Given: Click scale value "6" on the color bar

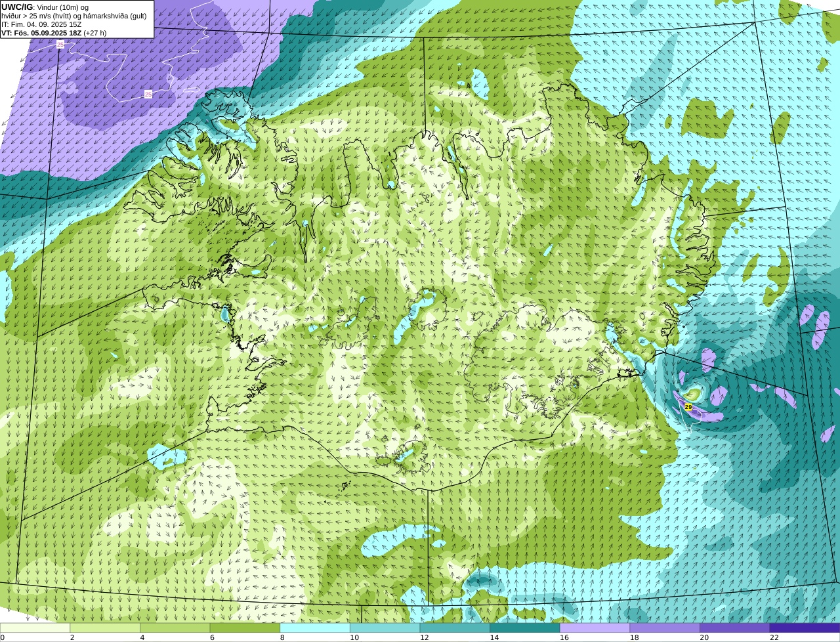Looking at the screenshot, I should click(x=212, y=637).
